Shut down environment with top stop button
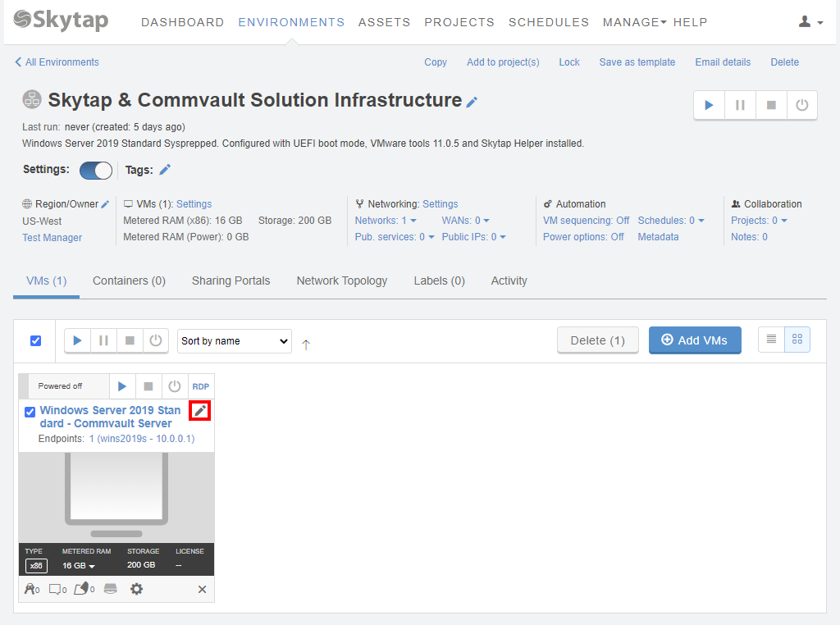 pos(771,105)
